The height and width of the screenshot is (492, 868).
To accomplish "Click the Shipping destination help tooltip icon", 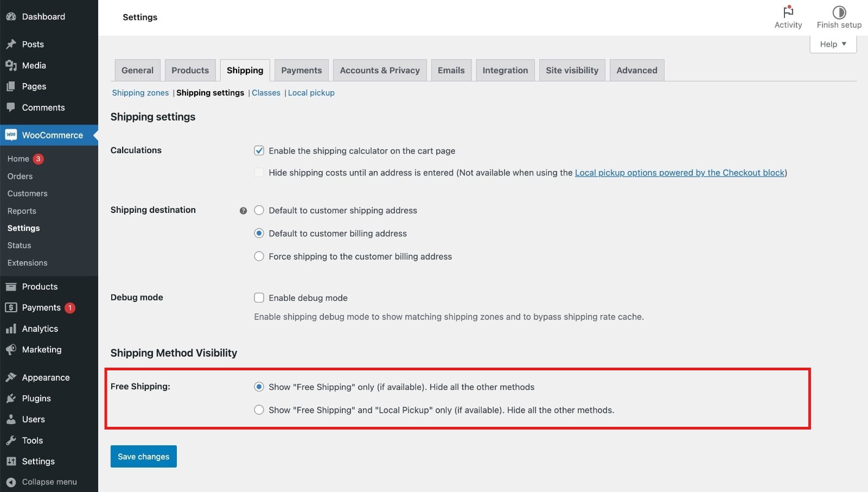I will [243, 211].
